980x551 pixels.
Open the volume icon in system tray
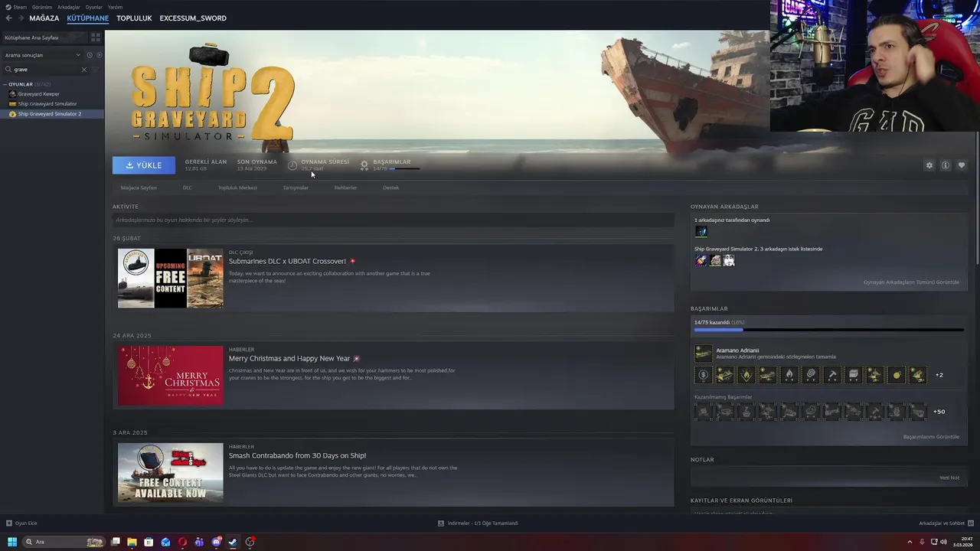943,542
